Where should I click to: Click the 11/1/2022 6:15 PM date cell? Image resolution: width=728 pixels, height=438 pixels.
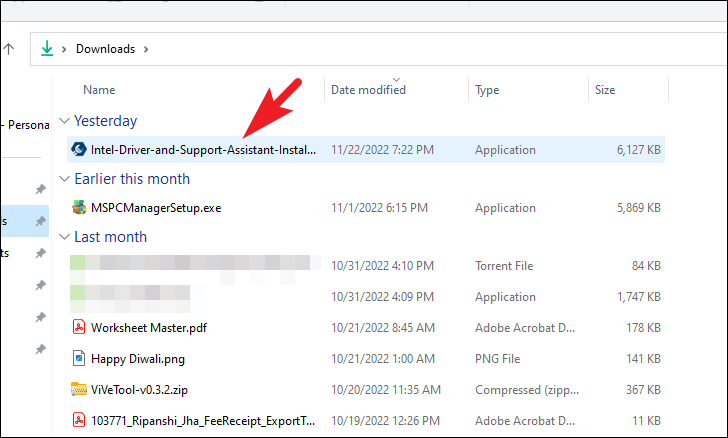[379, 208]
